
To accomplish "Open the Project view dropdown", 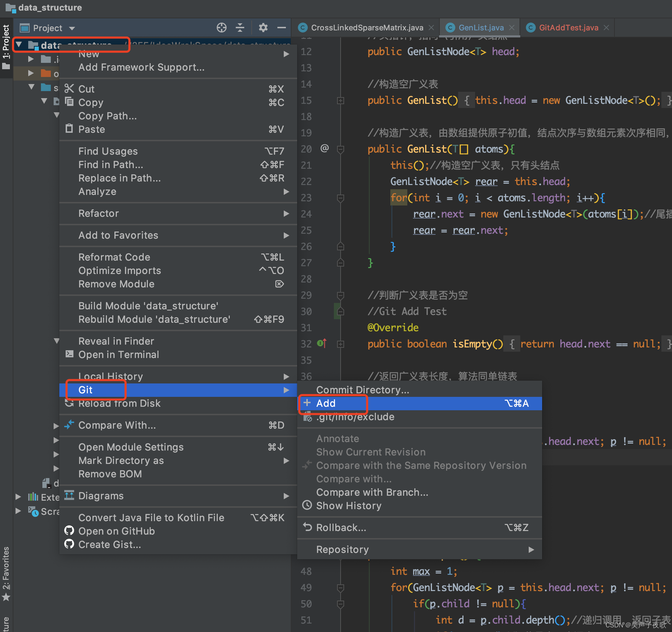I will pyautogui.click(x=72, y=28).
